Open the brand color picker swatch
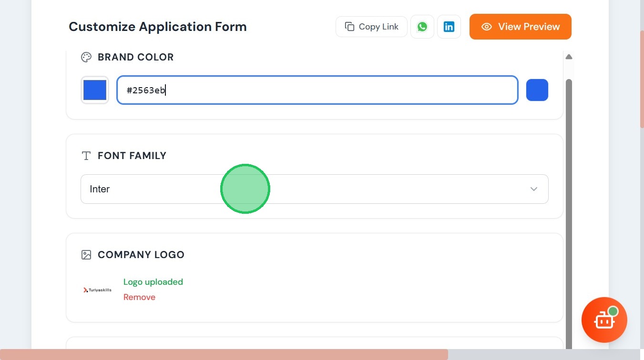 pos(95,90)
